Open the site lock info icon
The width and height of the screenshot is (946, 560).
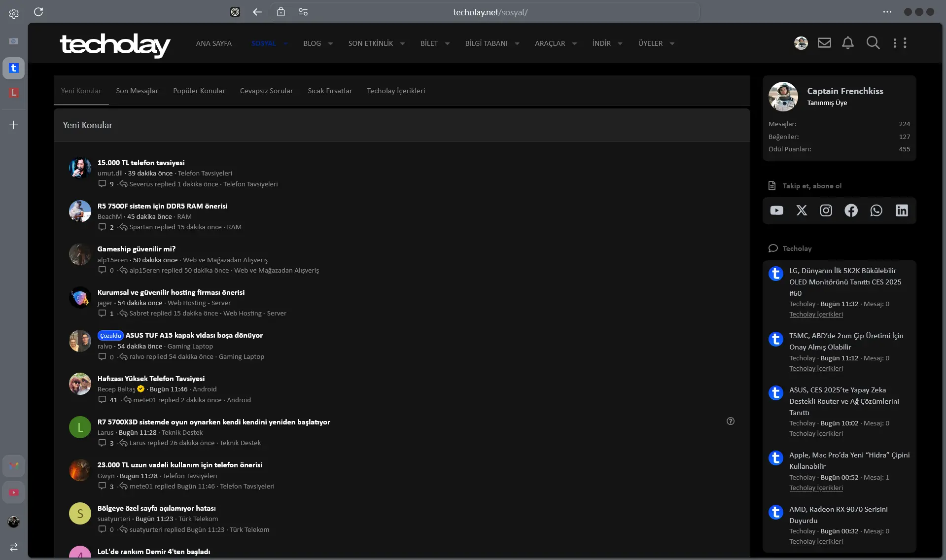[x=281, y=12]
